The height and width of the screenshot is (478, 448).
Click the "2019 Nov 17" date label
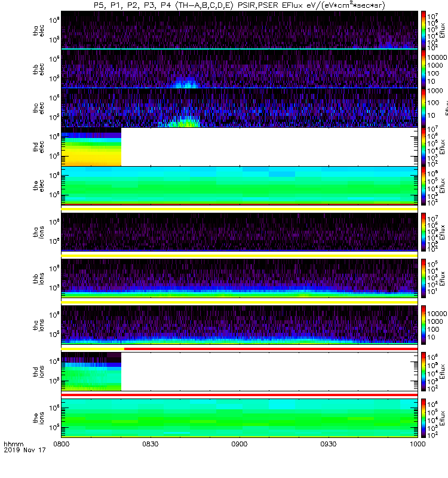pyautogui.click(x=24, y=450)
